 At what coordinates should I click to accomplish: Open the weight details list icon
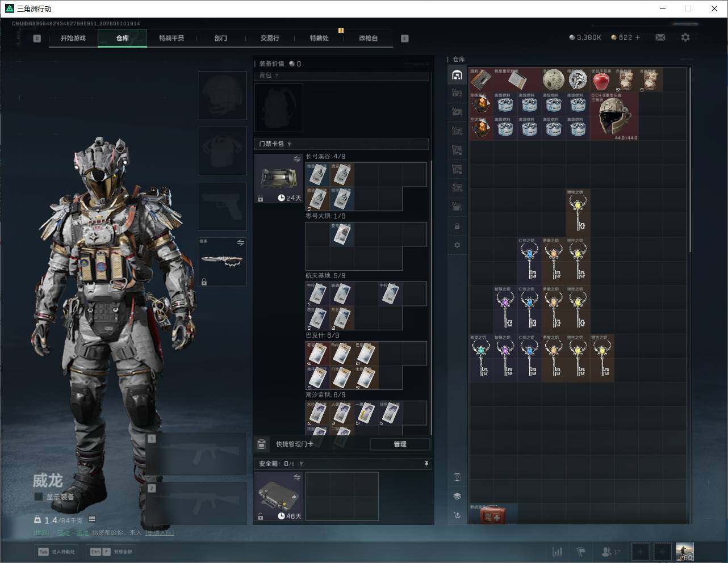[x=92, y=519]
